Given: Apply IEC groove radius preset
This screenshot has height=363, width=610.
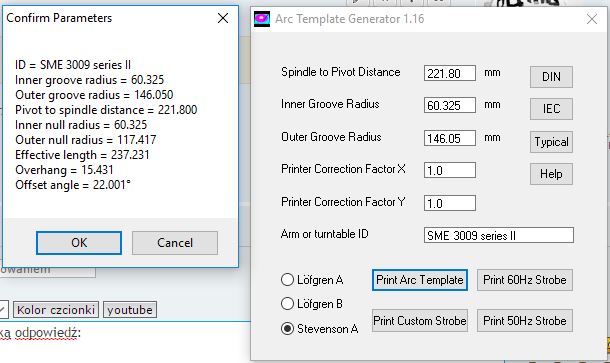Looking at the screenshot, I should click(551, 109).
